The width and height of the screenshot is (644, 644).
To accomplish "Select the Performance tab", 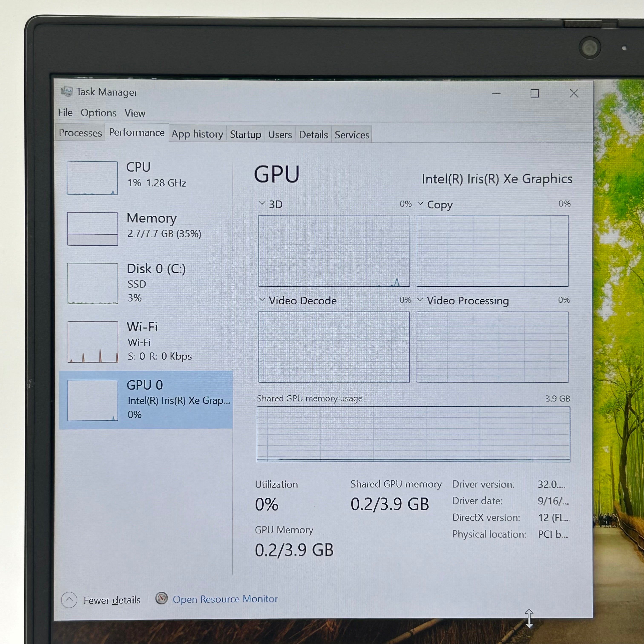I will click(137, 132).
